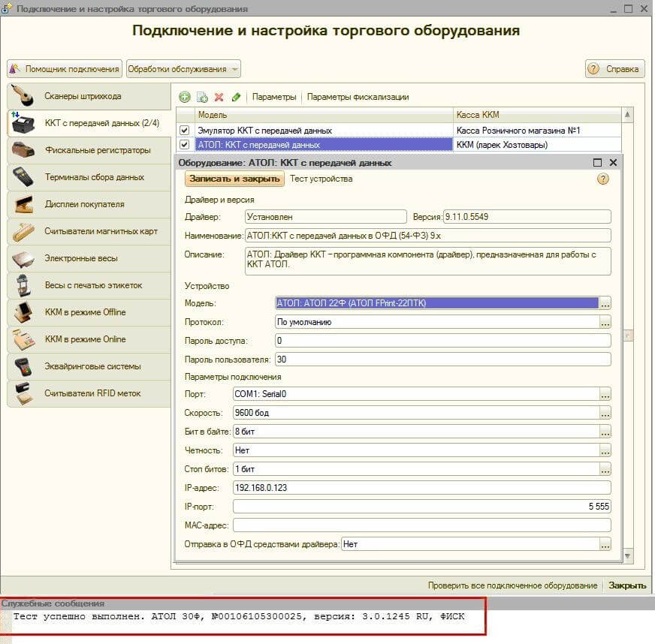Screen dimensions: 655x644
Task: Open Сканеры штрихкода category
Action: click(x=89, y=96)
